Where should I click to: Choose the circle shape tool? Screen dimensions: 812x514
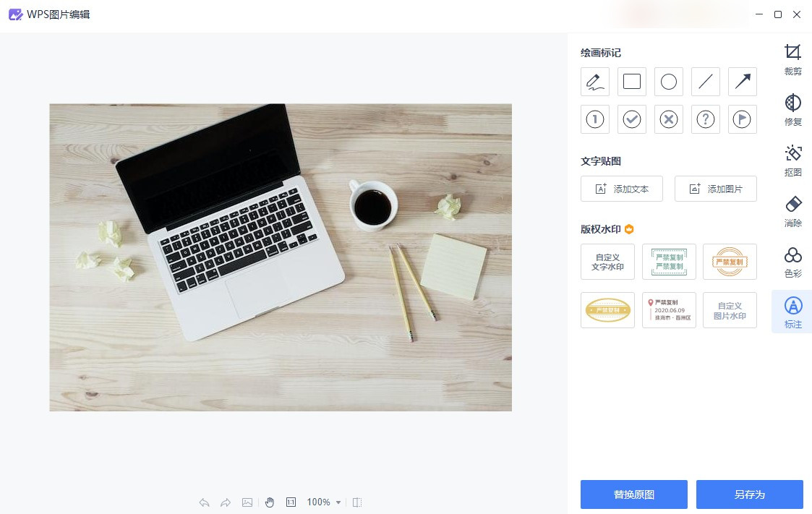[x=669, y=82]
